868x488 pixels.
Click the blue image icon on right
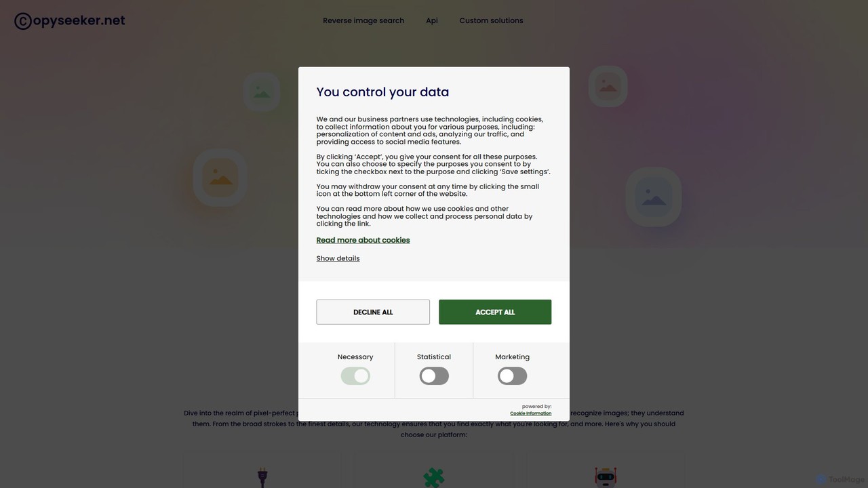[653, 197]
